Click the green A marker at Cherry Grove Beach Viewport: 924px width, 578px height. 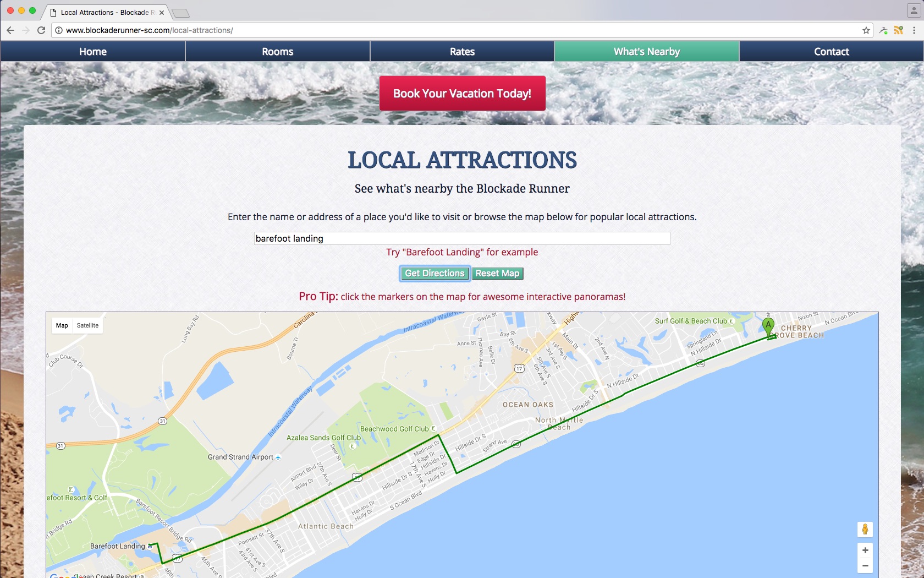[768, 326]
